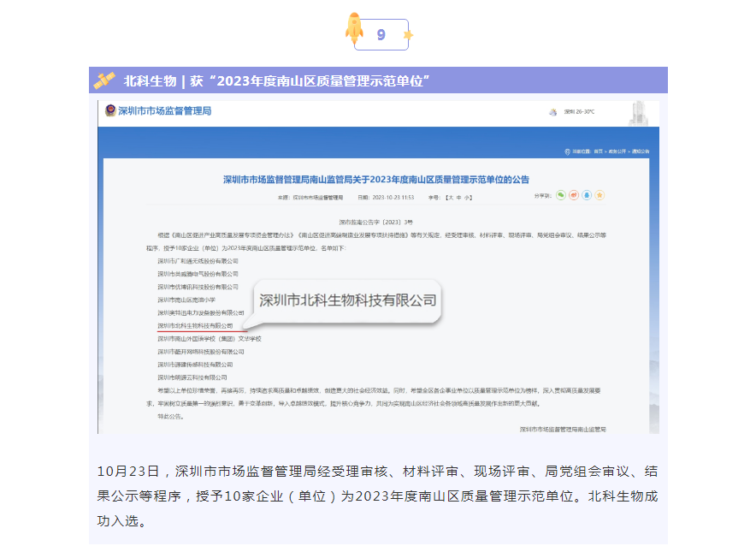
Task: Set font size to 大
Action: click(451, 198)
